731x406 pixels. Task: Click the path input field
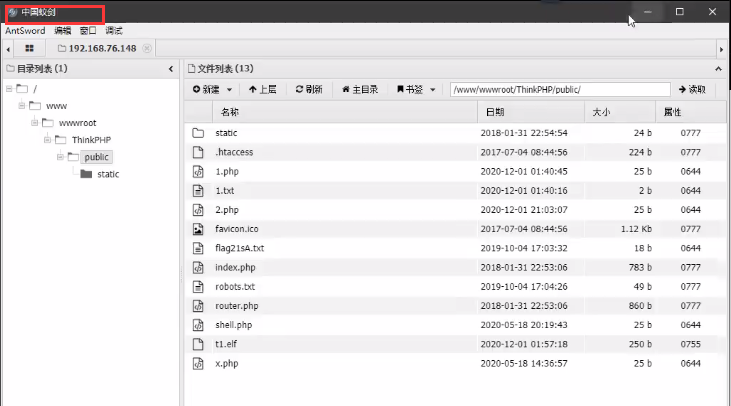(x=558, y=89)
